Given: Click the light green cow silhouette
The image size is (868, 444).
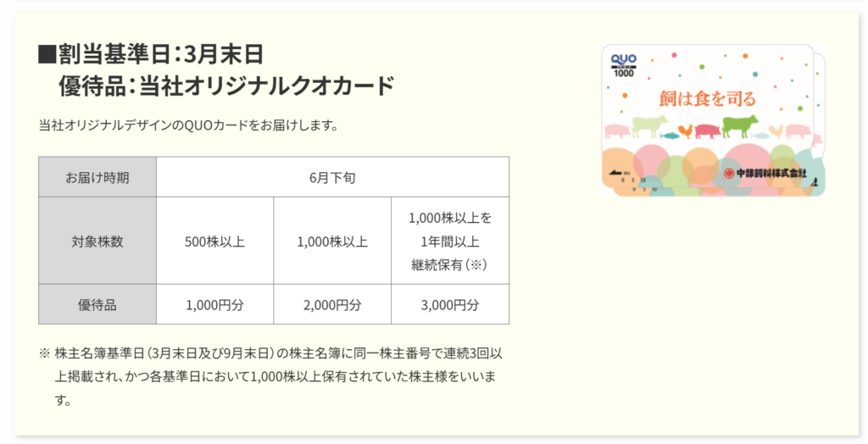Looking at the screenshot, I should click(x=648, y=125).
